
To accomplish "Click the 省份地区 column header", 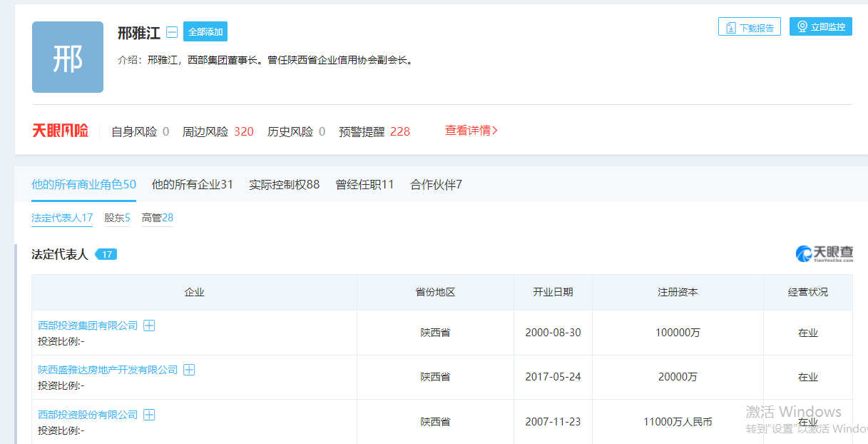I will click(436, 293).
